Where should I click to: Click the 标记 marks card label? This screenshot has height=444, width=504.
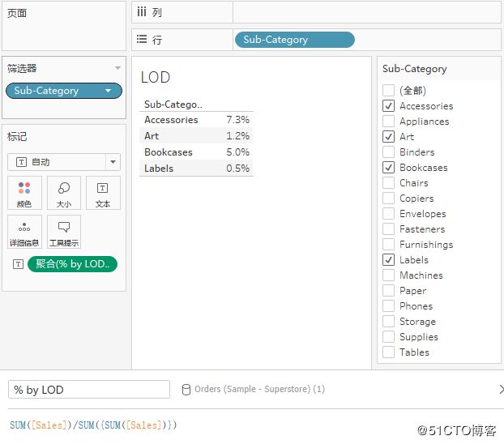[17, 137]
